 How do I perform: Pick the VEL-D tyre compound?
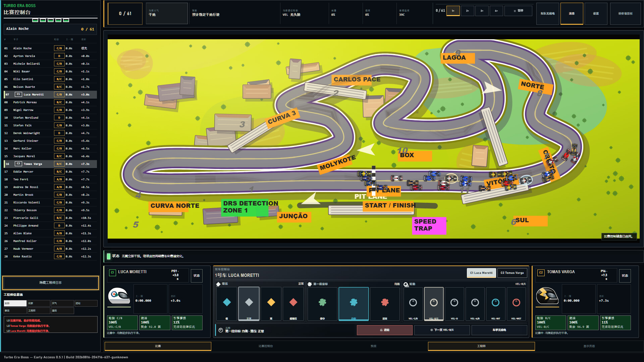454,304
